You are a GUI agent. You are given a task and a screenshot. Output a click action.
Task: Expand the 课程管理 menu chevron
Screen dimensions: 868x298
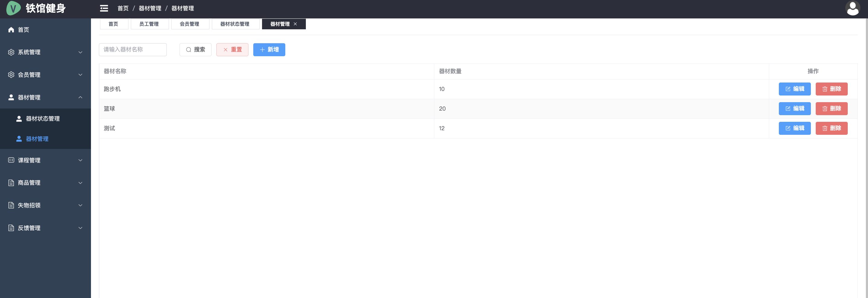point(80,160)
